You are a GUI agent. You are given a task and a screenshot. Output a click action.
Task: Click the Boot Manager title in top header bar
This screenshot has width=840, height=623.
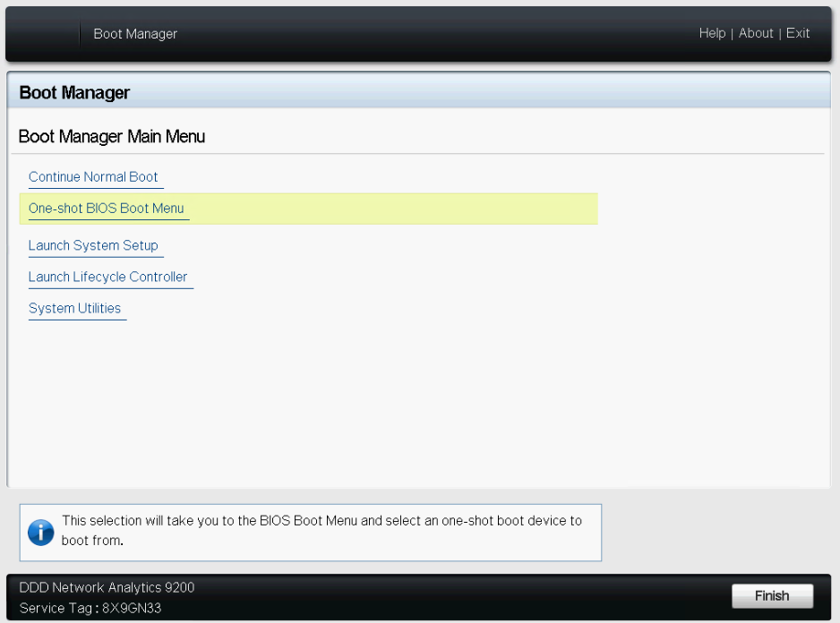pos(135,34)
